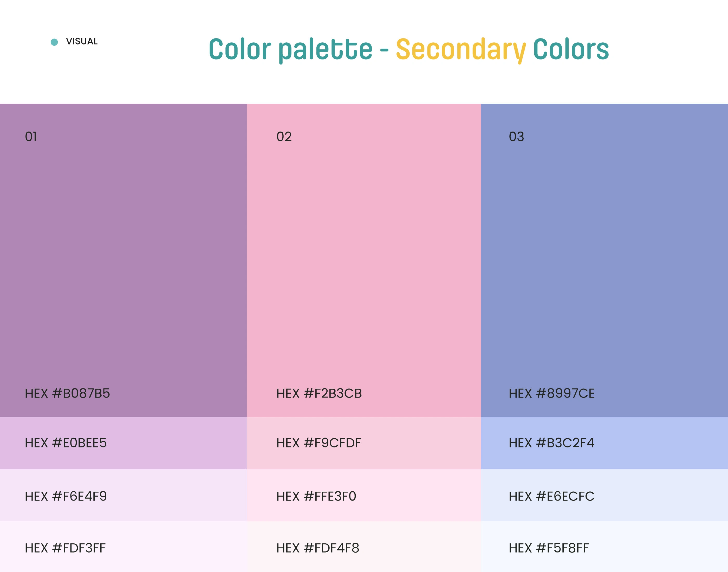The height and width of the screenshot is (572, 728).
Task: Select the lightest purple #FDF3FF swatch
Action: tap(123, 547)
